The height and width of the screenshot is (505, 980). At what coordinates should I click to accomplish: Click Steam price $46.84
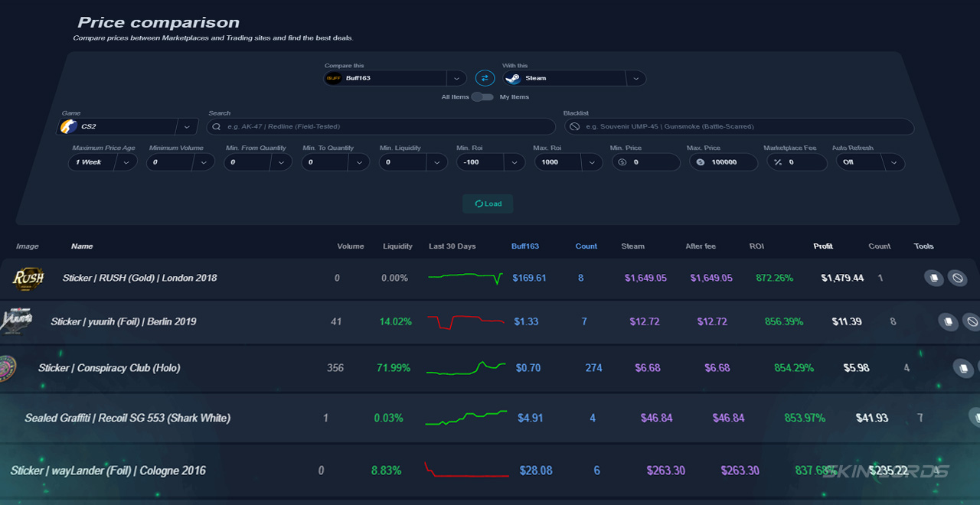658,419
